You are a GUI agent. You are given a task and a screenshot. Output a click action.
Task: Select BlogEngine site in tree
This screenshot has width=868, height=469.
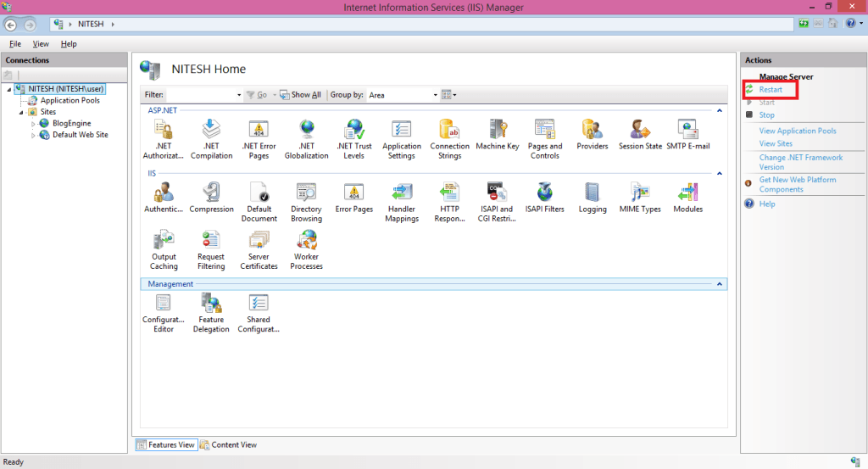(71, 124)
